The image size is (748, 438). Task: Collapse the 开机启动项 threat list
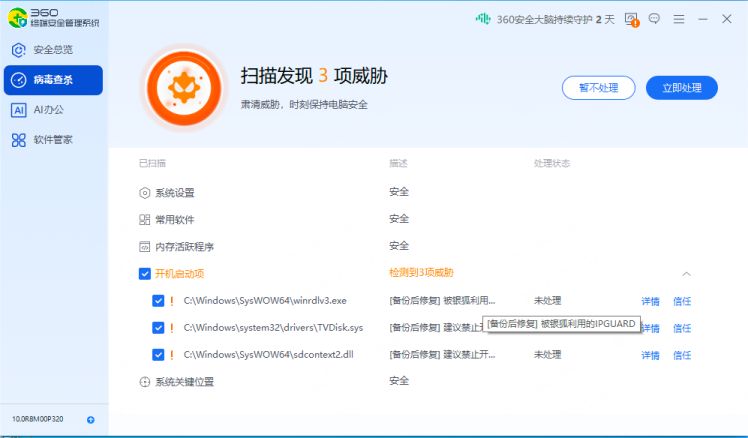click(x=686, y=274)
